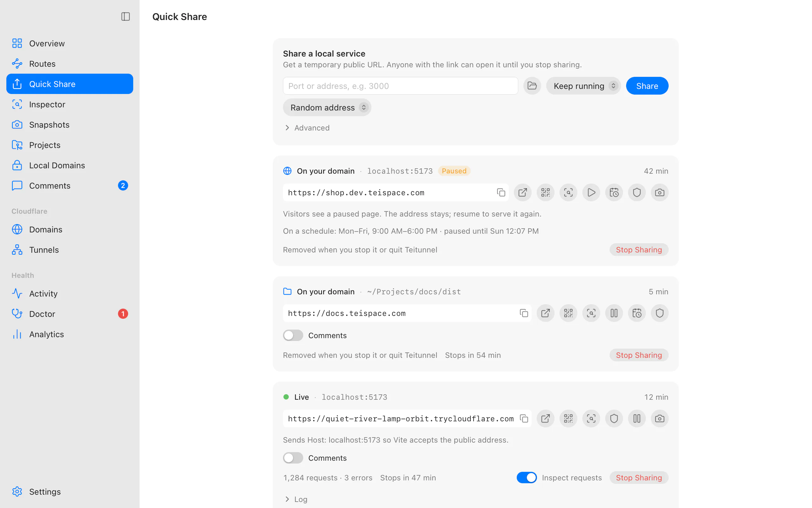Expand the Advanced options

coord(306,128)
